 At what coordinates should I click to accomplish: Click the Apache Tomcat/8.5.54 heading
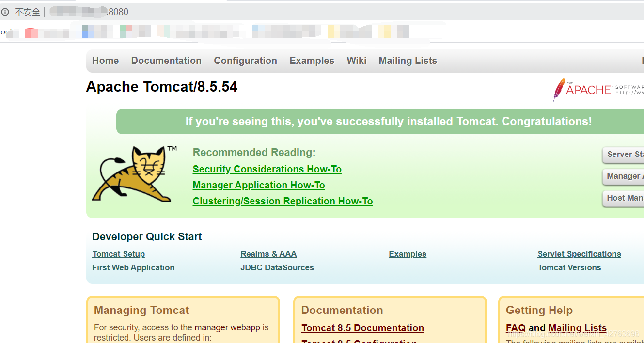coord(162,87)
